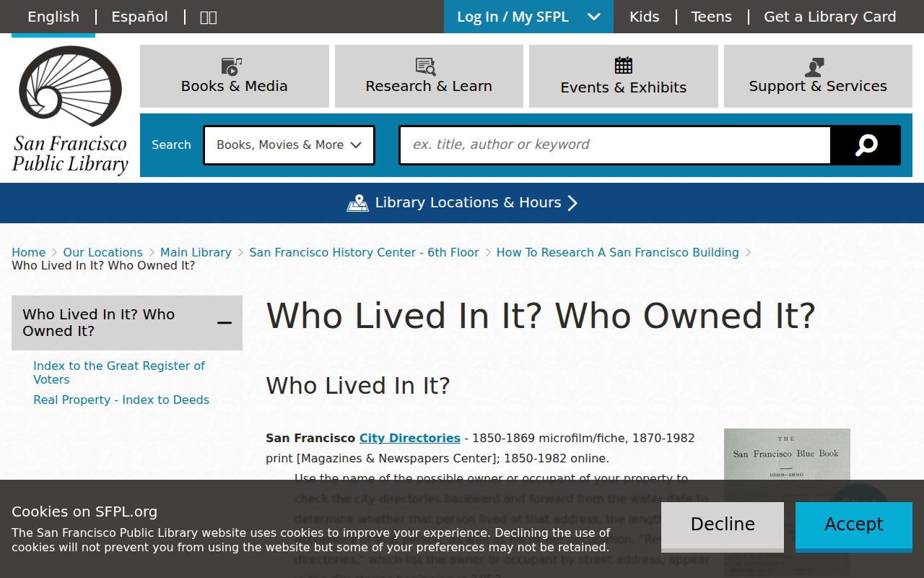924x578 pixels.
Task: Go to the Teens page
Action: point(711,17)
